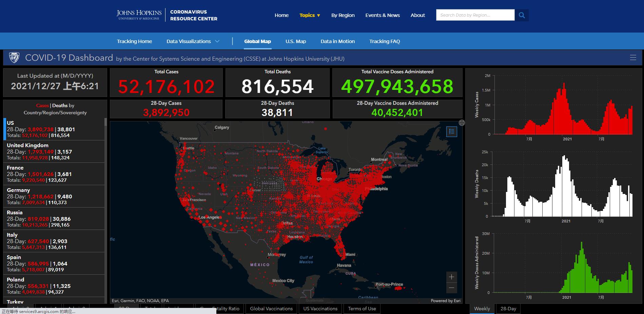Click the Mexico City label on the map
The height and width of the screenshot is (314, 644).
[283, 281]
